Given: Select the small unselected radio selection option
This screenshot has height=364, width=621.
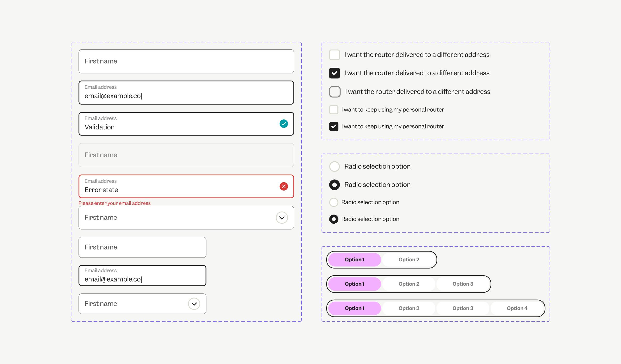Looking at the screenshot, I should pyautogui.click(x=334, y=202).
